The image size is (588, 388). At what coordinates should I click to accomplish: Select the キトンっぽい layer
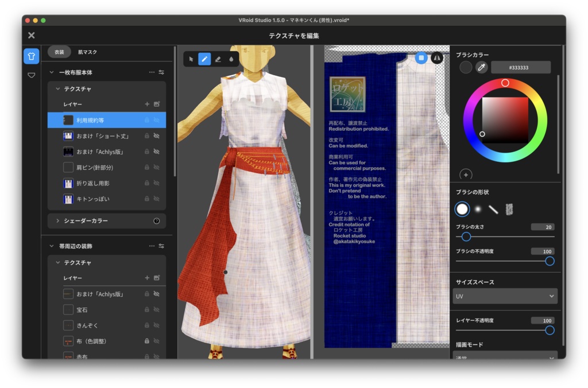(107, 199)
